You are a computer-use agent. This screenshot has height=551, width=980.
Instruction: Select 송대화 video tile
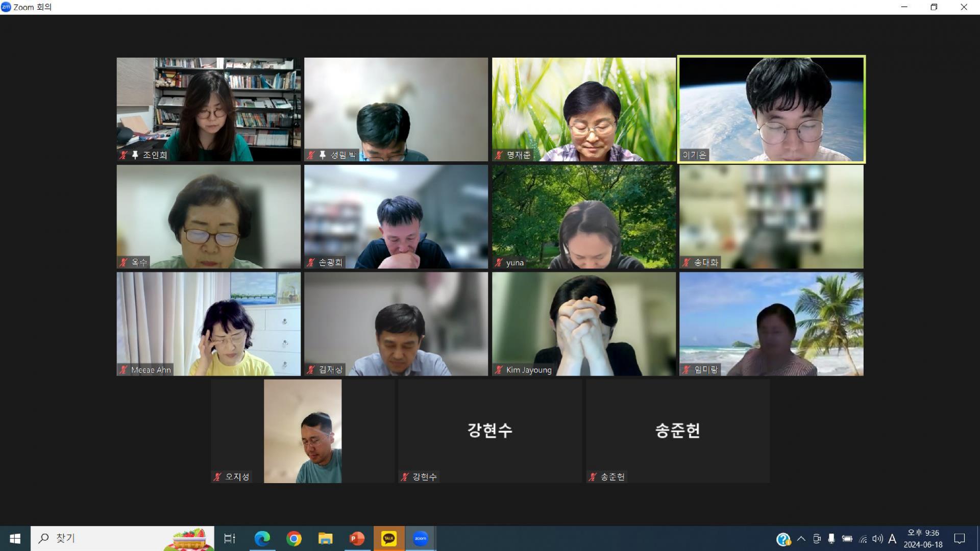point(771,216)
